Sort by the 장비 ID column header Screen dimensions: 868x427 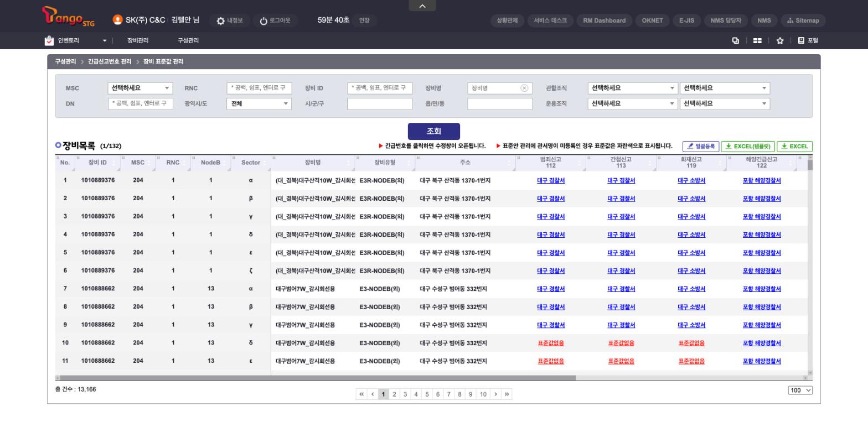click(97, 163)
